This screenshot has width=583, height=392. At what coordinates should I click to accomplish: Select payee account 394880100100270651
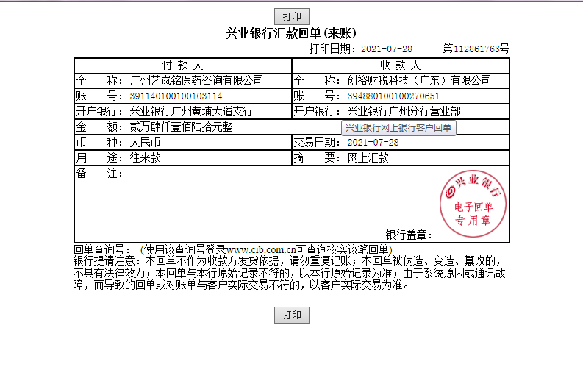click(x=393, y=96)
